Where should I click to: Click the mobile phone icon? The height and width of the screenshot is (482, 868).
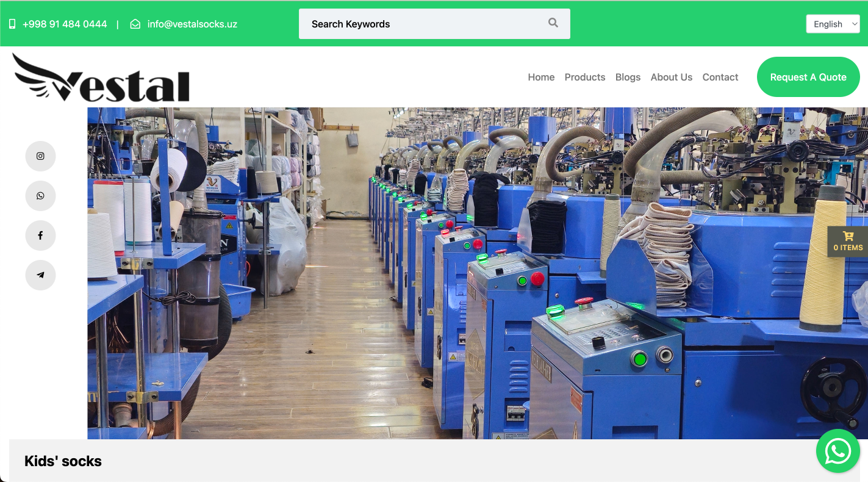(12, 24)
